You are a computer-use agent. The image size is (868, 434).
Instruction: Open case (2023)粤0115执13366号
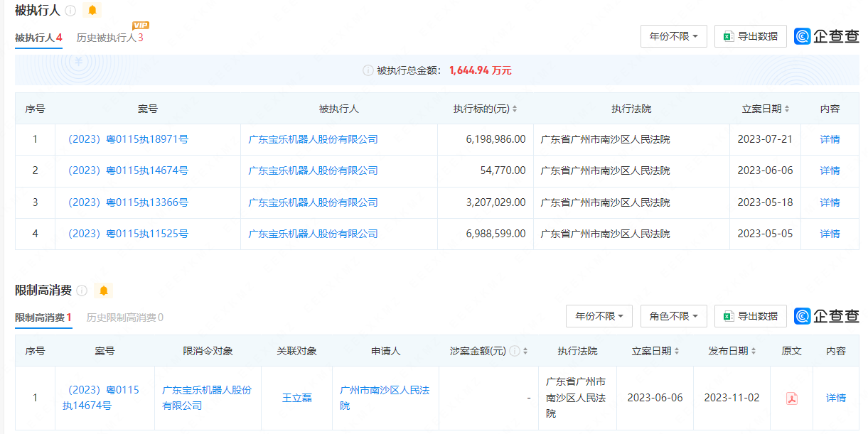(128, 202)
